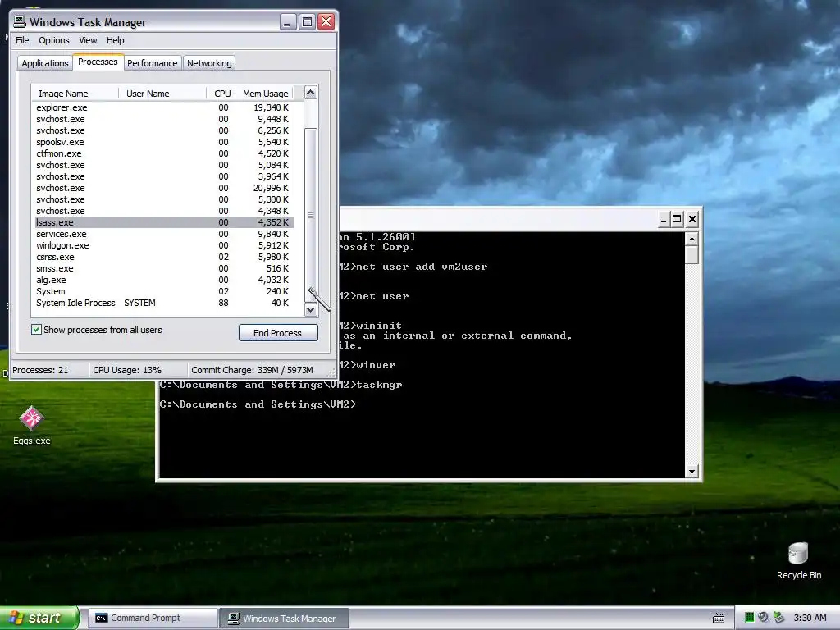Activate Windows Task Manager taskbar button

(284, 619)
